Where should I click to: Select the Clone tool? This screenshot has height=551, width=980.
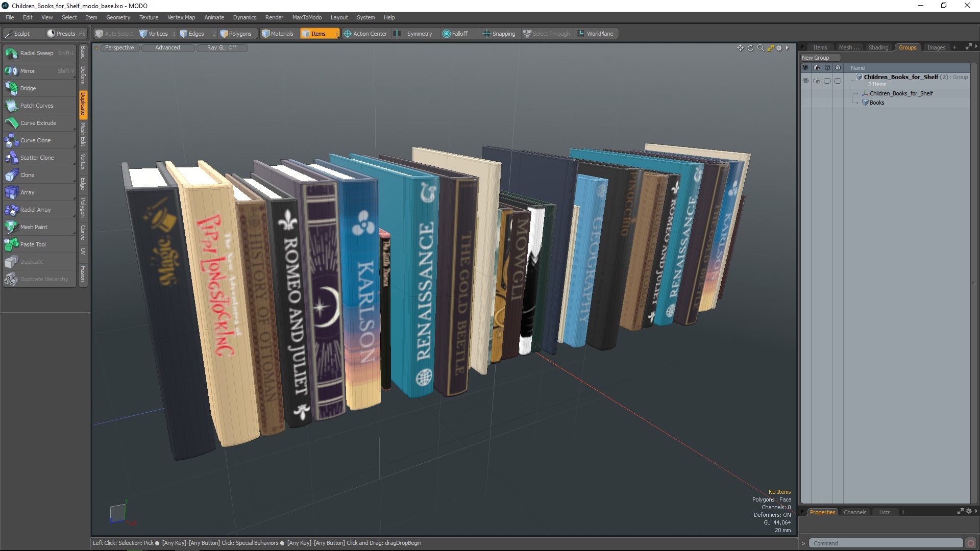tap(39, 175)
